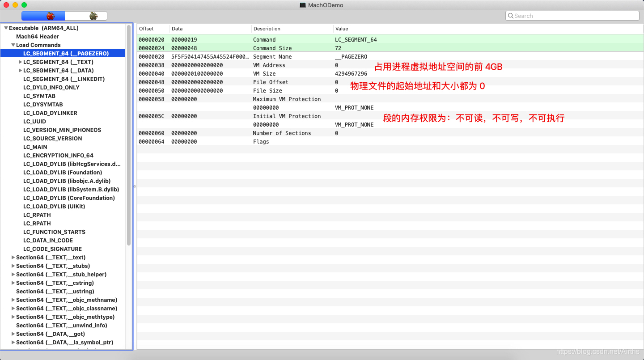Select the Command Size row
644x360 pixels.
click(x=390, y=48)
